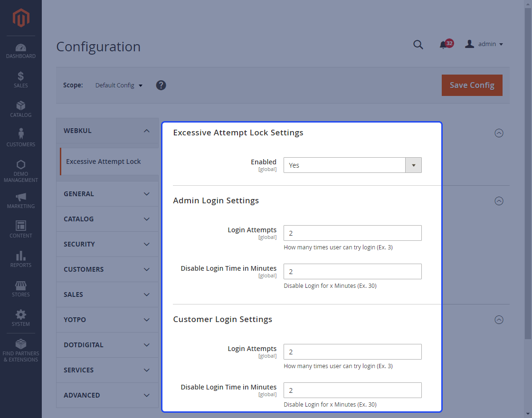Image resolution: width=532 pixels, height=418 pixels.
Task: Click Customer Login Attempts input field
Action: coord(352,352)
